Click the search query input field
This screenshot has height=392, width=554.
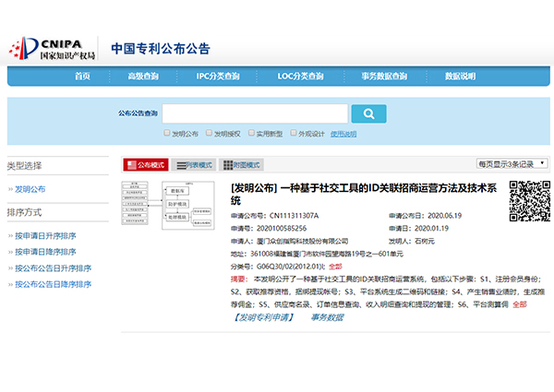point(254,113)
